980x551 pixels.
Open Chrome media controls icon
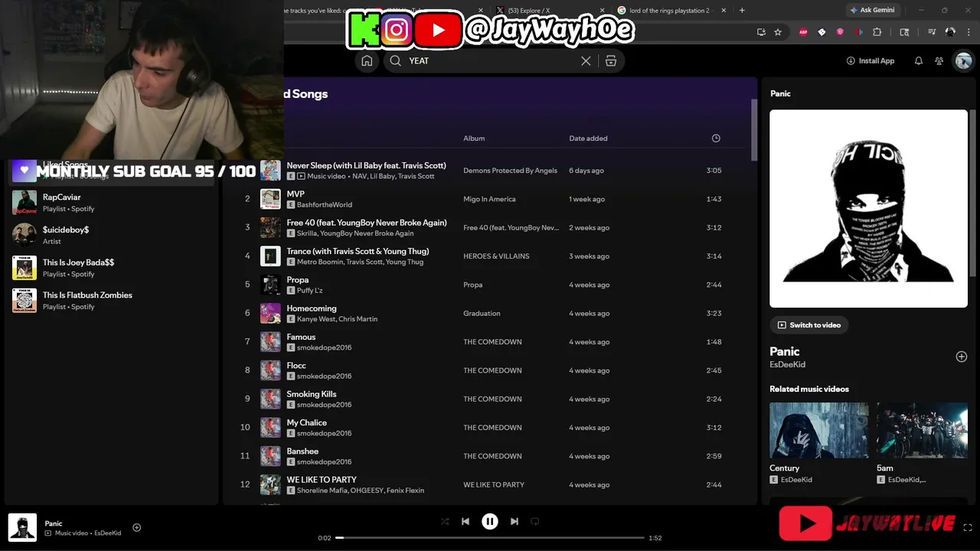[x=932, y=32]
